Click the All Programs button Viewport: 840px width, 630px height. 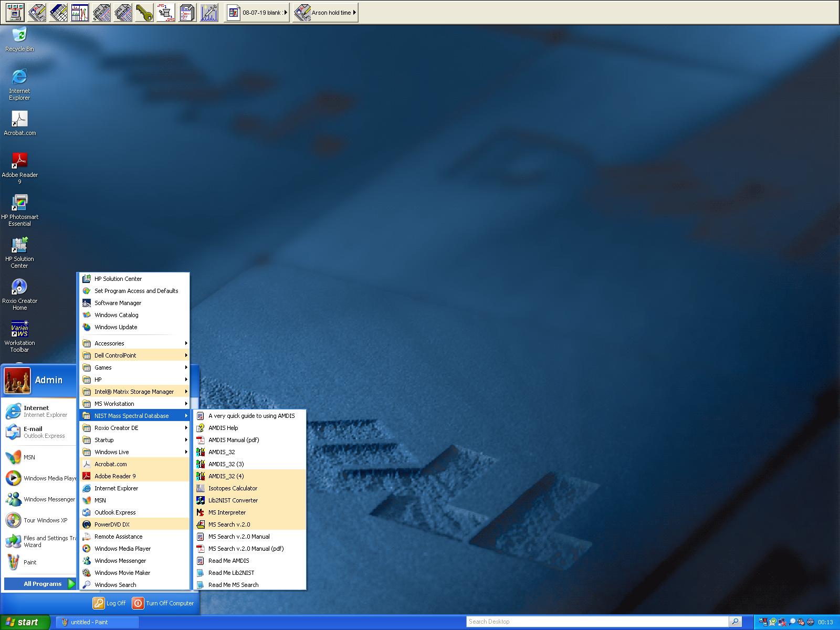(40, 584)
